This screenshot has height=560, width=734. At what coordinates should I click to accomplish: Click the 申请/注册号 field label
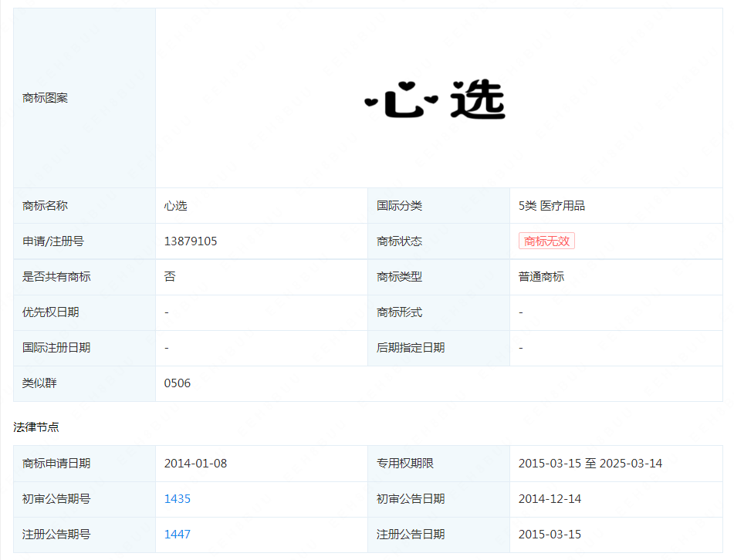point(53,241)
